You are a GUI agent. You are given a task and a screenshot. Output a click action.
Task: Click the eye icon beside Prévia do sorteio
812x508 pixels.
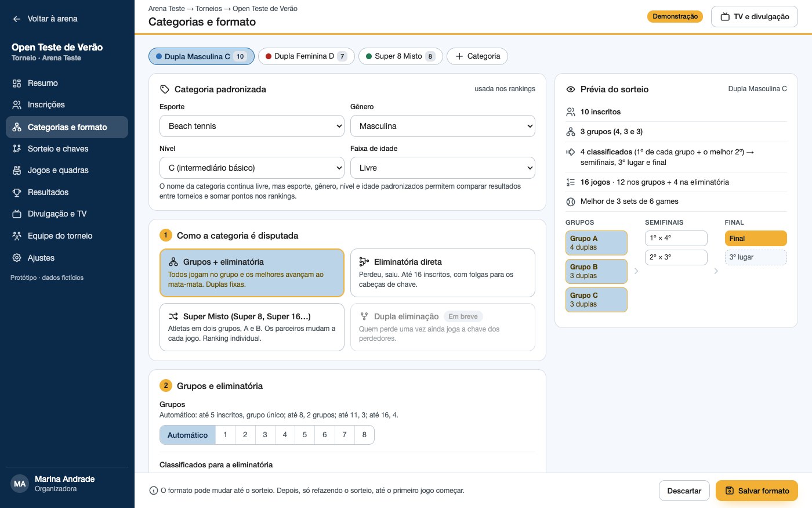(571, 89)
